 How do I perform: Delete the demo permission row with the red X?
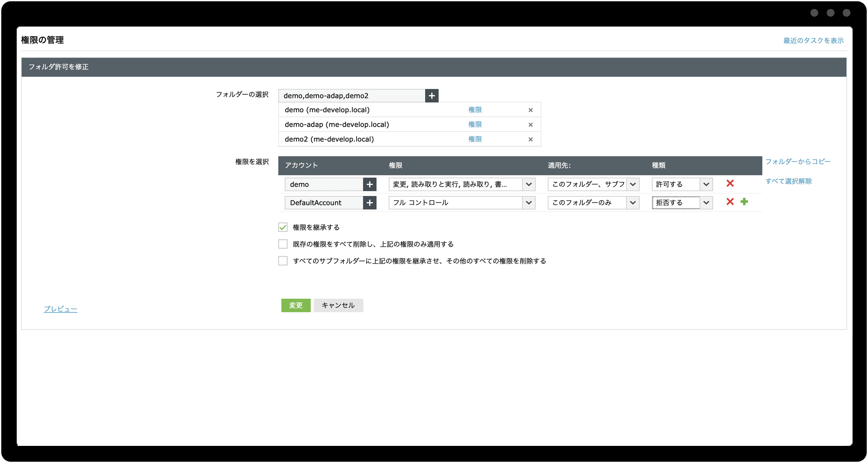(x=730, y=184)
